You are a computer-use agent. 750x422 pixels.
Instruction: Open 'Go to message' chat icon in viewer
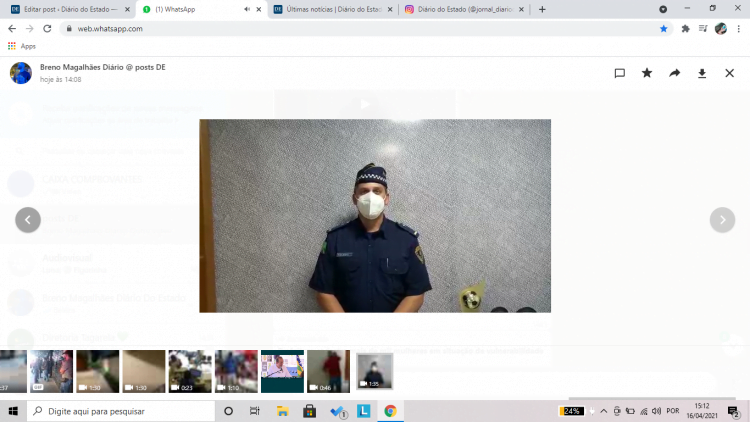pos(619,73)
